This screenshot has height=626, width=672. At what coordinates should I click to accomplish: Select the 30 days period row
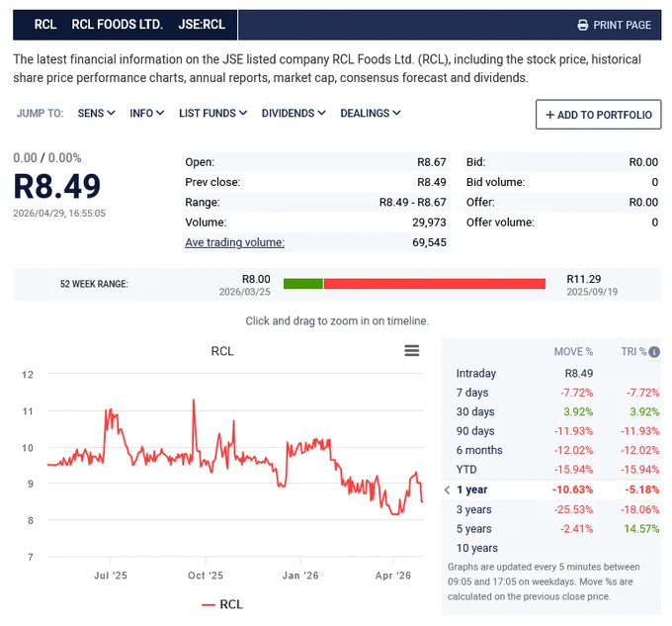551,411
